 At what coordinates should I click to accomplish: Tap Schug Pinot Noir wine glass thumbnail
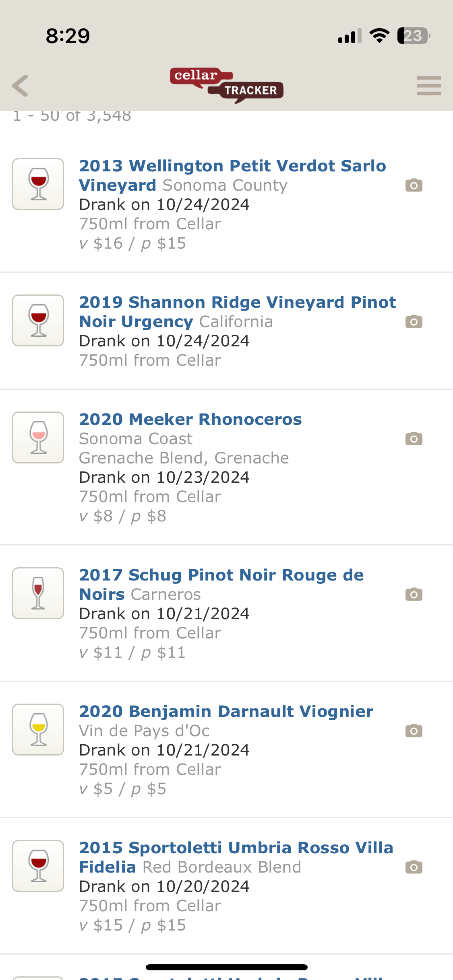(x=38, y=593)
